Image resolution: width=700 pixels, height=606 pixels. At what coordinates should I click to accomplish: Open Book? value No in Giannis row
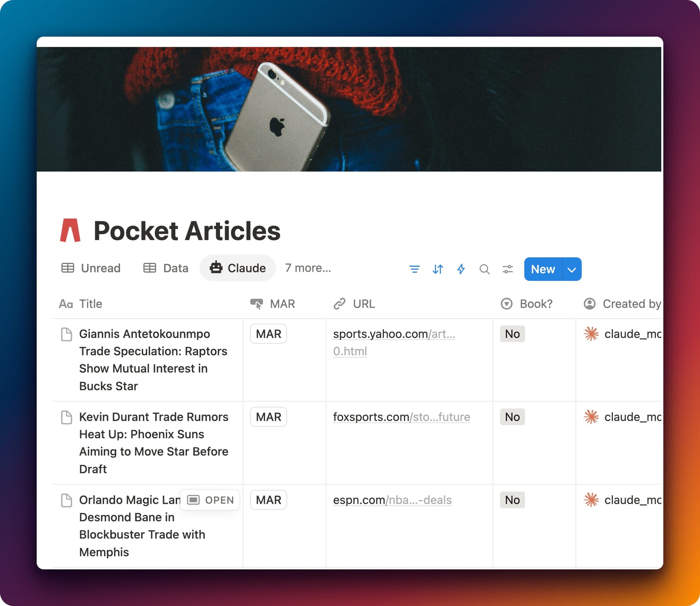(512, 334)
